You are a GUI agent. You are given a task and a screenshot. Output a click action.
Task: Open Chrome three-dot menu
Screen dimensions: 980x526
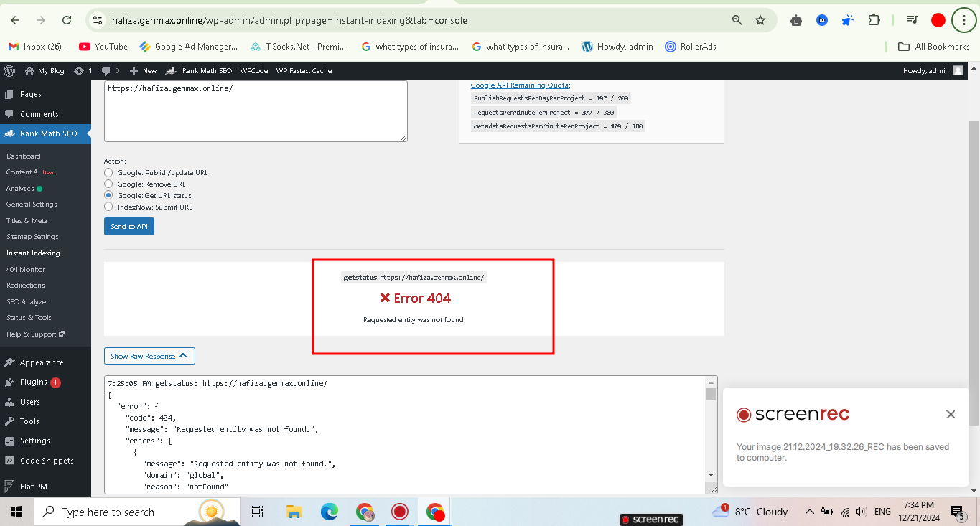(x=963, y=20)
